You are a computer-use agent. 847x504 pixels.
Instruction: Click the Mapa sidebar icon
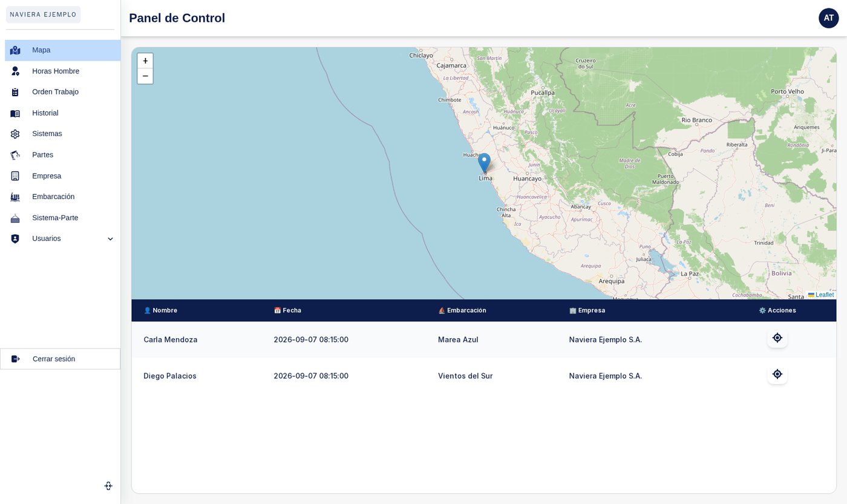pos(15,50)
